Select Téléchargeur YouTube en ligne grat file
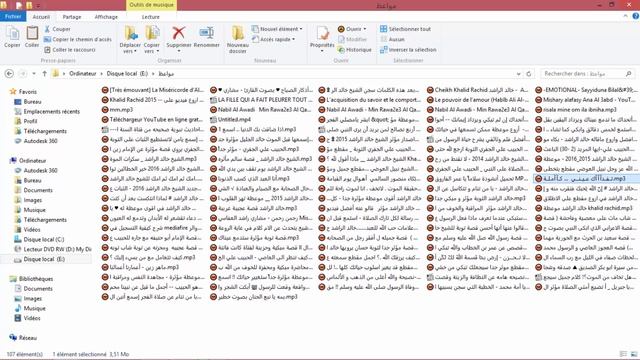The height and width of the screenshot is (360, 640). pyautogui.click(x=153, y=119)
